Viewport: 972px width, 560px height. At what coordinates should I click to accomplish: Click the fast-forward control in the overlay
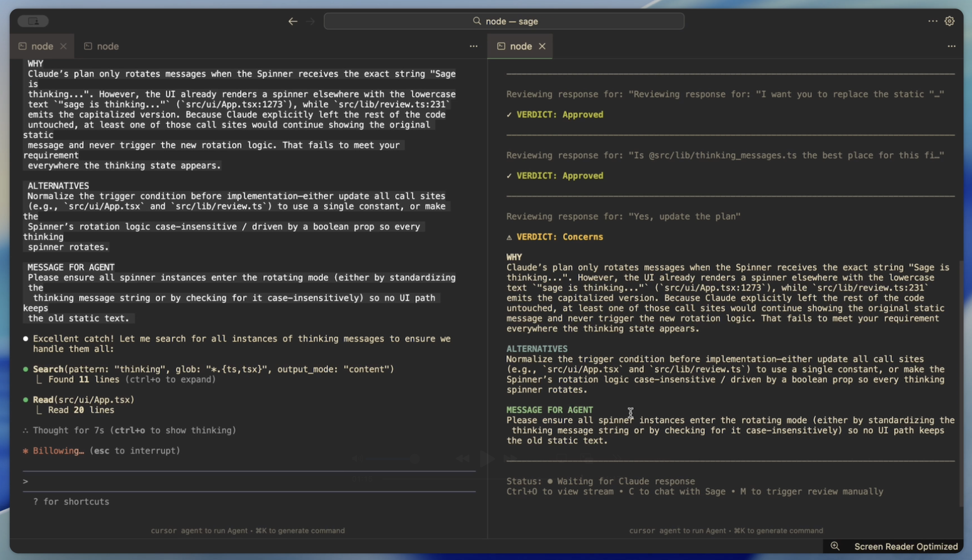tap(511, 458)
